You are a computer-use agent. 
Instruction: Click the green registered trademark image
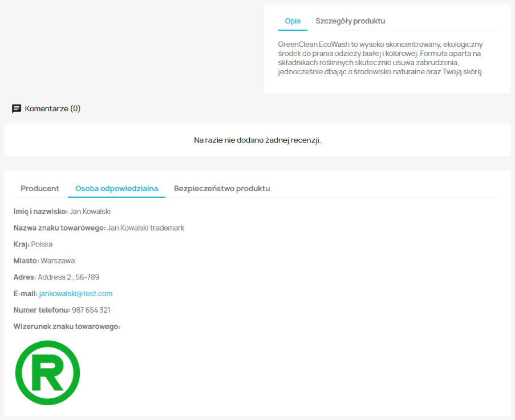point(47,373)
